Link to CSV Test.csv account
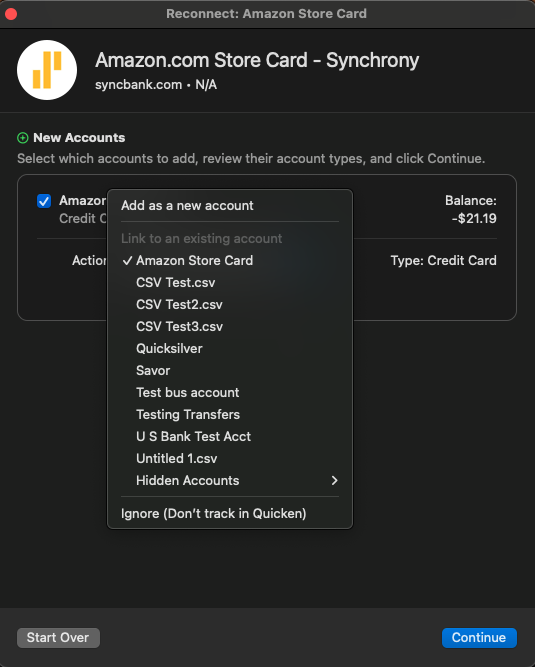 point(230,282)
